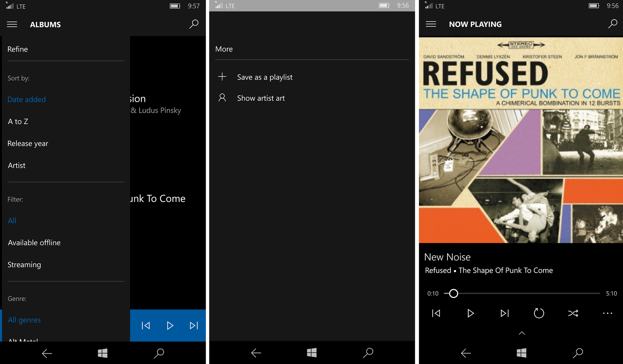The height and width of the screenshot is (364, 623).
Task: Skip to next track in Now Playing
Action: point(505,313)
